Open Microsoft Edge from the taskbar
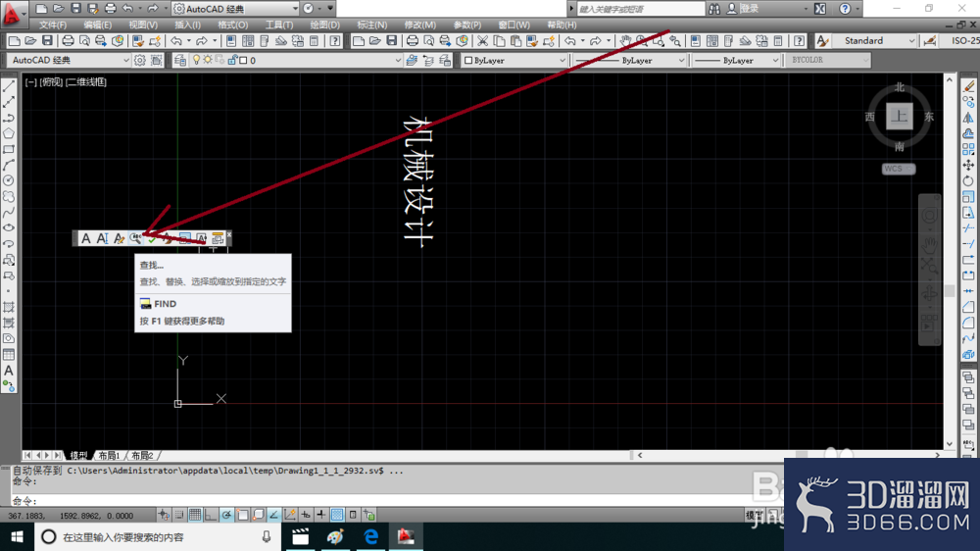This screenshot has width=980, height=551. [371, 536]
